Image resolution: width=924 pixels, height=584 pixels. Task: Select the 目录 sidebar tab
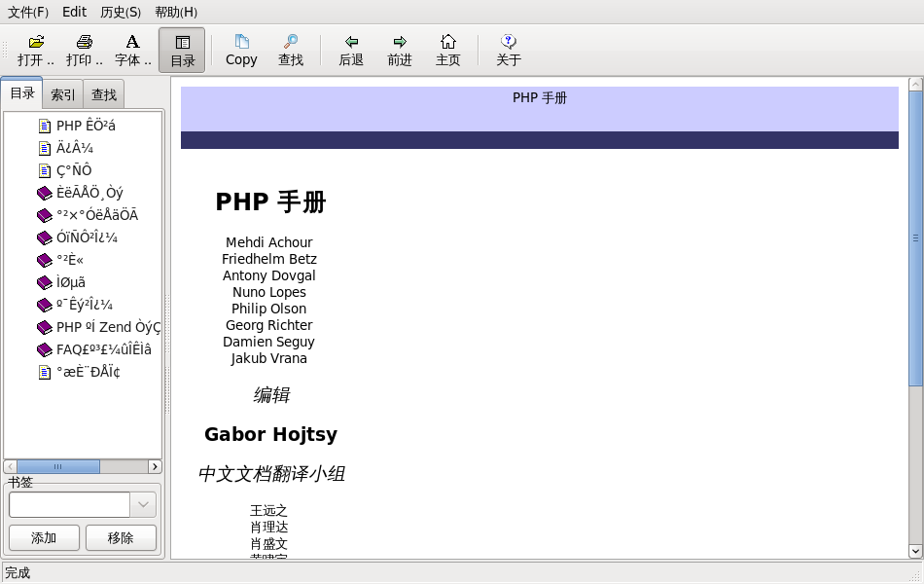[x=22, y=93]
